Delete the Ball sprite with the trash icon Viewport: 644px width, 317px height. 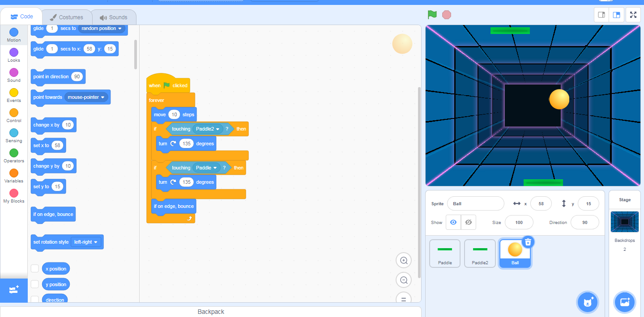point(528,241)
